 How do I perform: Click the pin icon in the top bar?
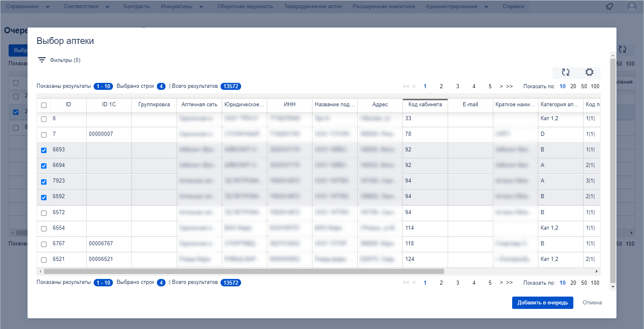[x=609, y=7]
